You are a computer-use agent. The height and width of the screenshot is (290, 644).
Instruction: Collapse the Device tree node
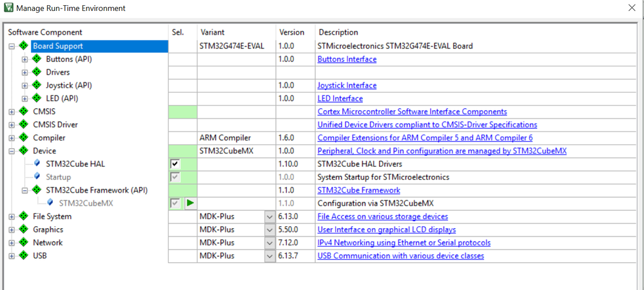12,151
